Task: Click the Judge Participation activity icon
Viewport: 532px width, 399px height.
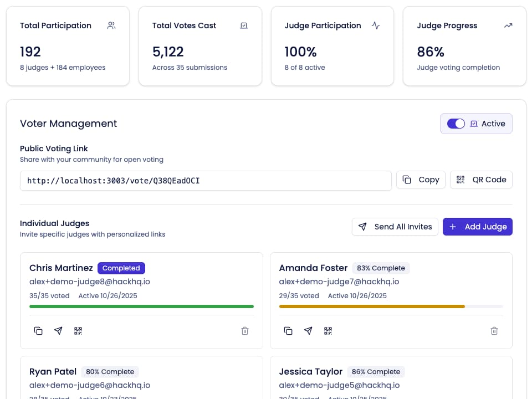Action: pos(376,25)
